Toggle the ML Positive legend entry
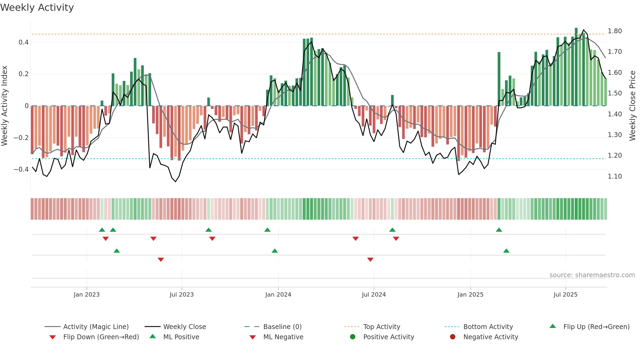Screen dimensions: 644x362 point(174,337)
